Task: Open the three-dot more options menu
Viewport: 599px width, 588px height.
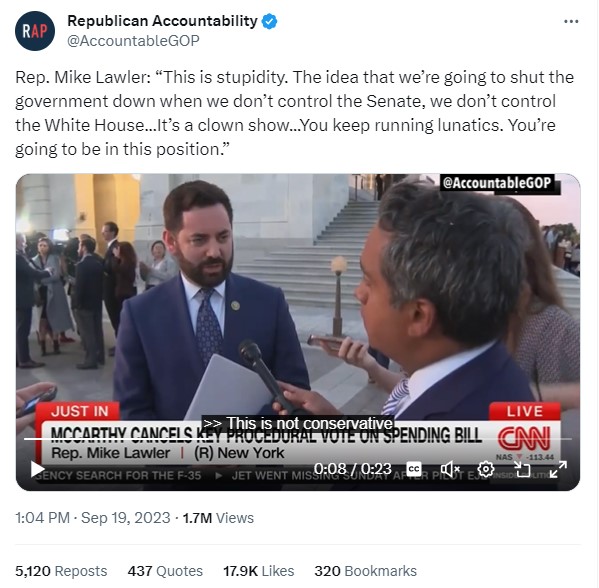Action: 571,21
